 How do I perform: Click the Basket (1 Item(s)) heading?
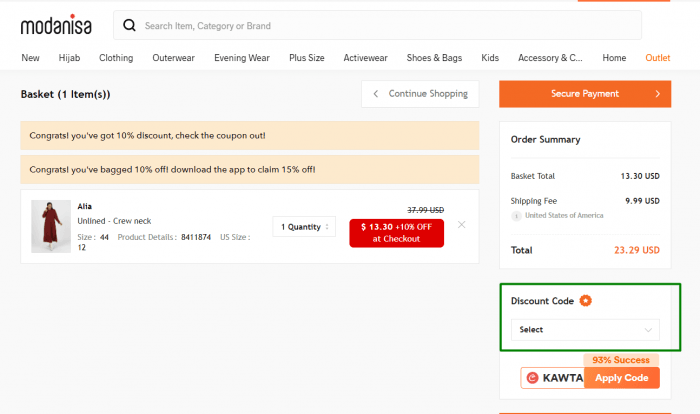pos(65,94)
